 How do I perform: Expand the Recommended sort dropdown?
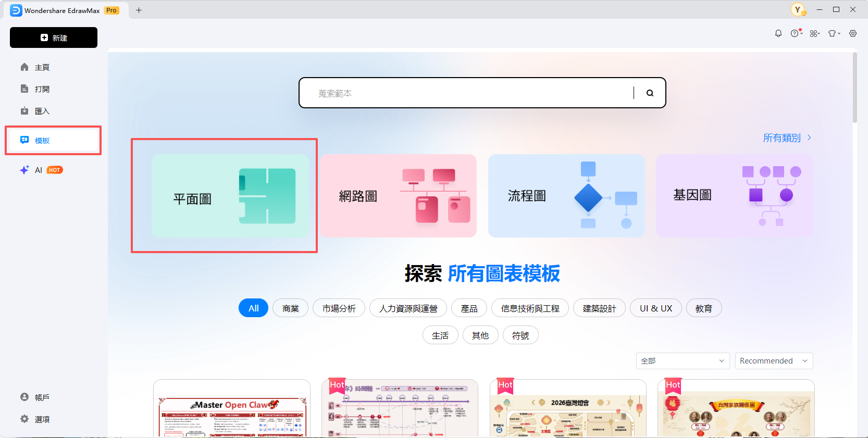(x=774, y=360)
